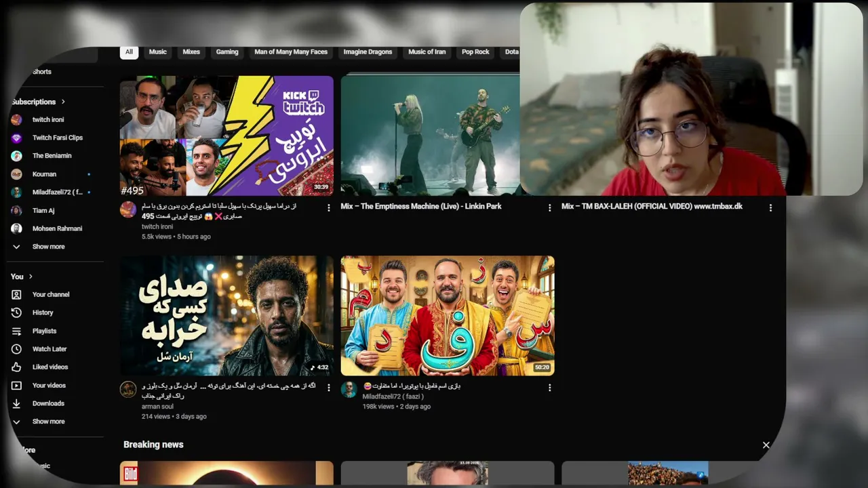Image resolution: width=868 pixels, height=488 pixels.
Task: Select the Man of Many Many Faces chip
Action: click(291, 52)
